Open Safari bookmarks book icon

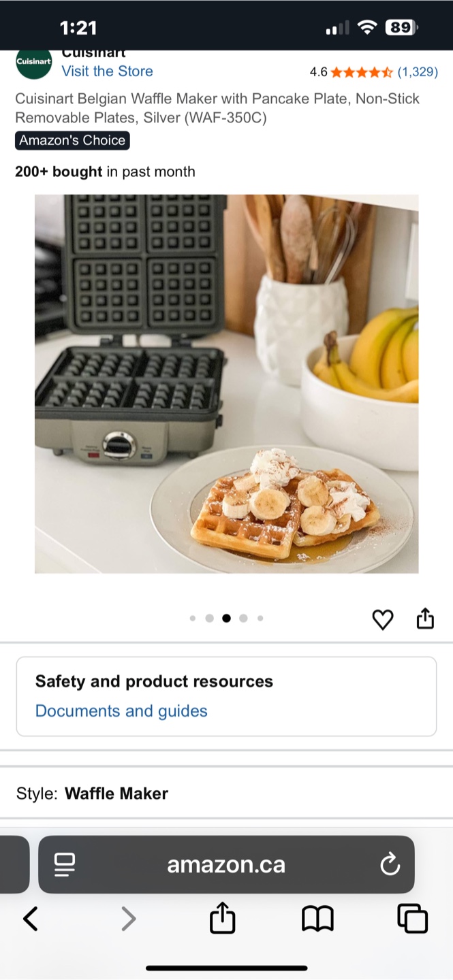click(x=317, y=919)
